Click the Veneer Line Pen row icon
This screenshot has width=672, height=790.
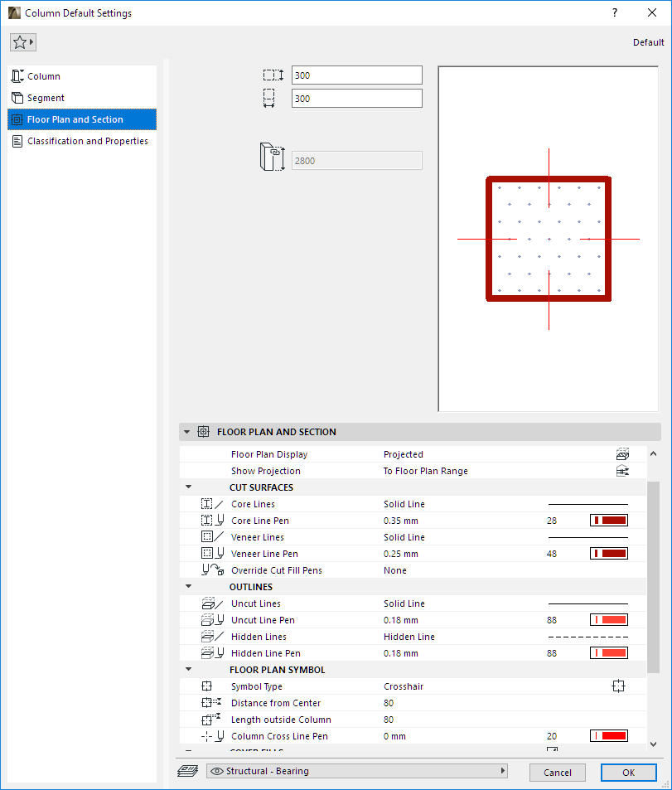(212, 554)
